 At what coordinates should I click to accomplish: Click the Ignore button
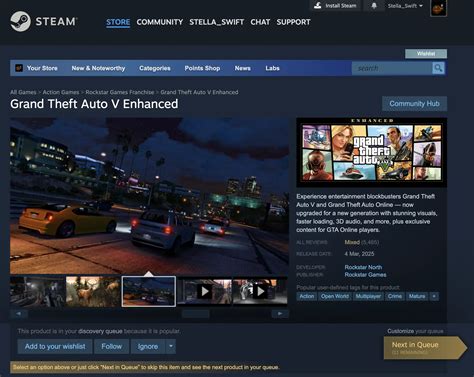pos(148,346)
